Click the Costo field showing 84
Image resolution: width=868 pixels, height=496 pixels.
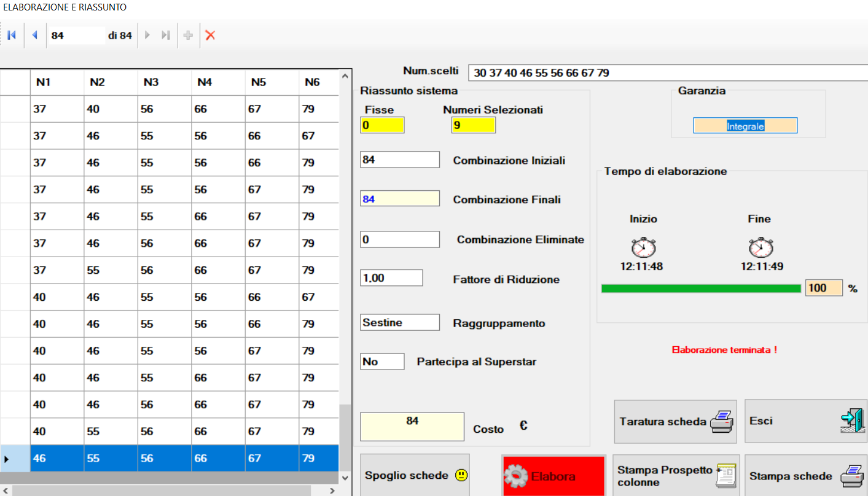coord(412,427)
